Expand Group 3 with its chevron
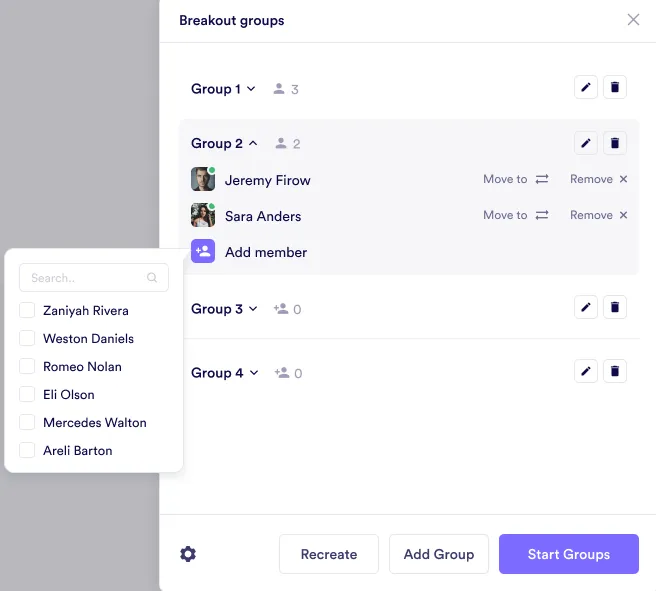656x591 pixels. click(x=253, y=309)
